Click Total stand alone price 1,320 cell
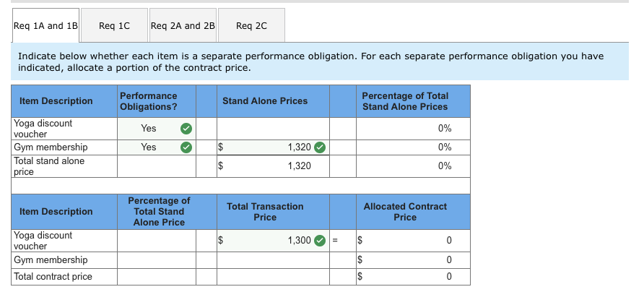Image resolution: width=644 pixels, height=292 pixels. [273, 166]
